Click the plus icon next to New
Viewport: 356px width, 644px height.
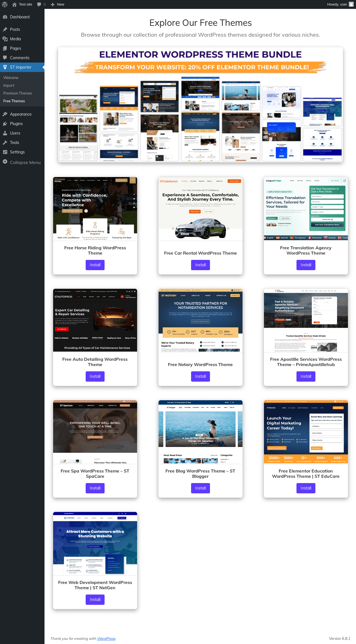click(53, 4)
